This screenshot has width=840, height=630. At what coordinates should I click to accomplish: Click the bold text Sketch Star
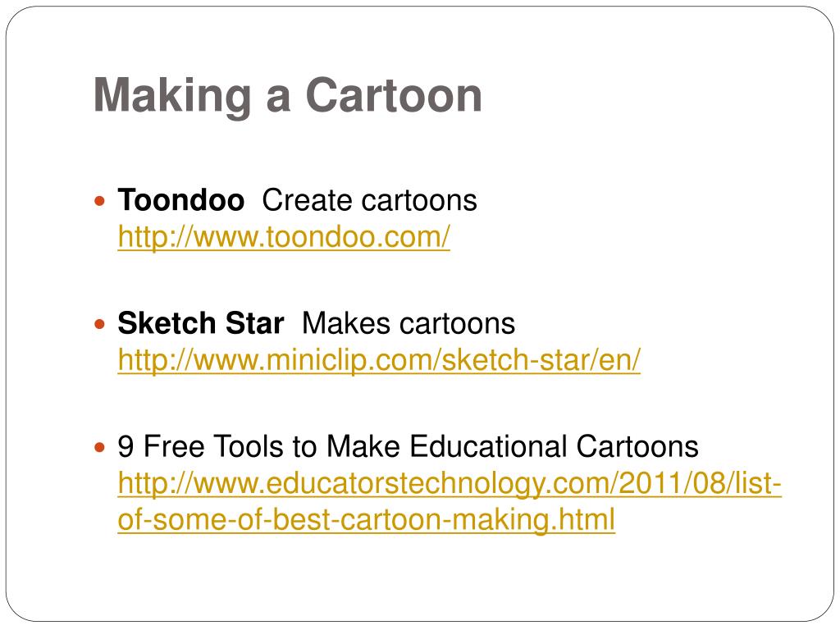click(x=201, y=323)
